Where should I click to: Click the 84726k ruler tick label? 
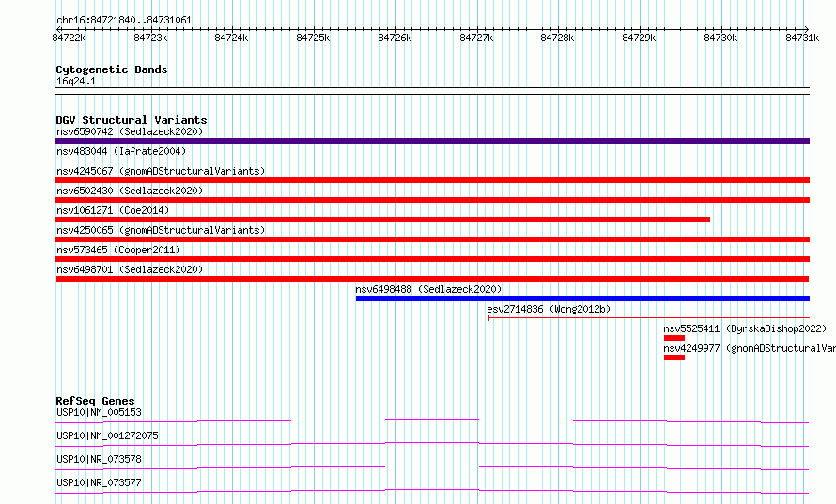(395, 38)
